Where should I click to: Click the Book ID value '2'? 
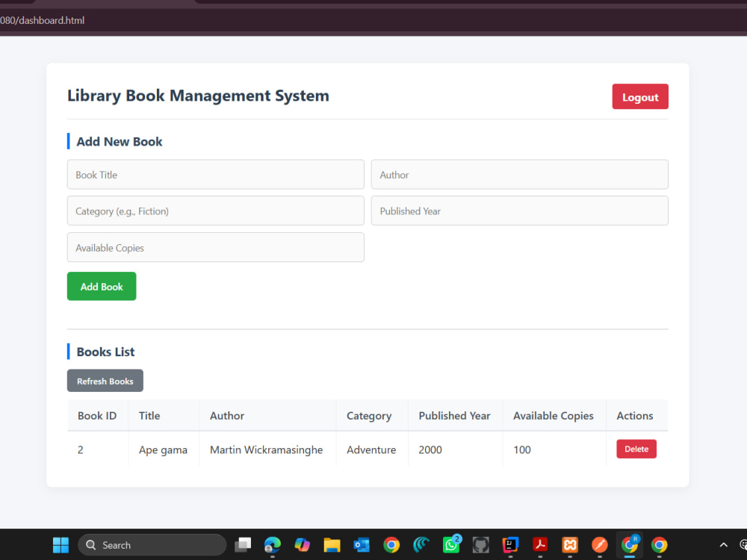pos(81,449)
